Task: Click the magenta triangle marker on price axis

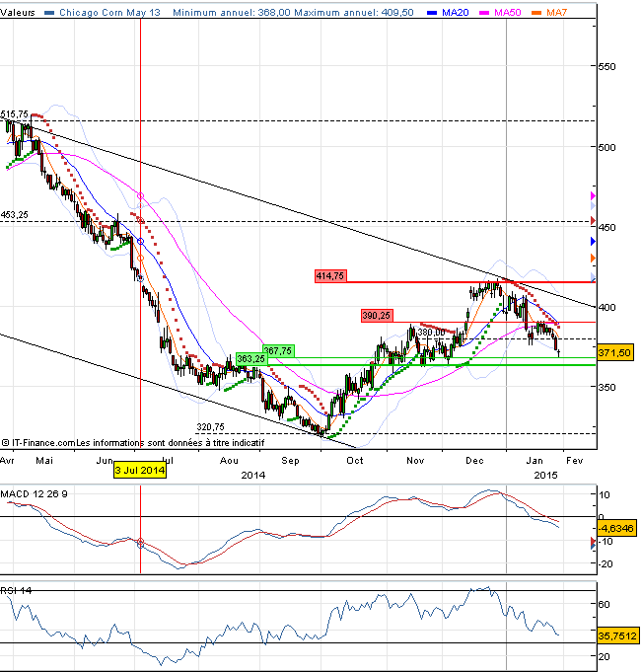Action: point(593,195)
